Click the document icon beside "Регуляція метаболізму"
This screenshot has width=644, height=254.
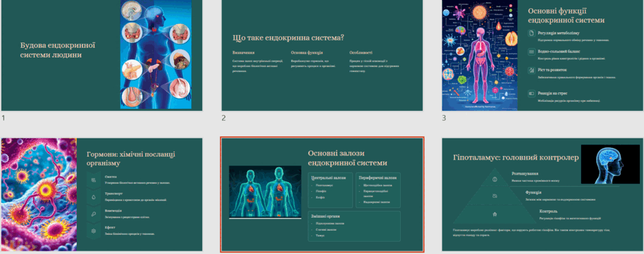coord(531,33)
